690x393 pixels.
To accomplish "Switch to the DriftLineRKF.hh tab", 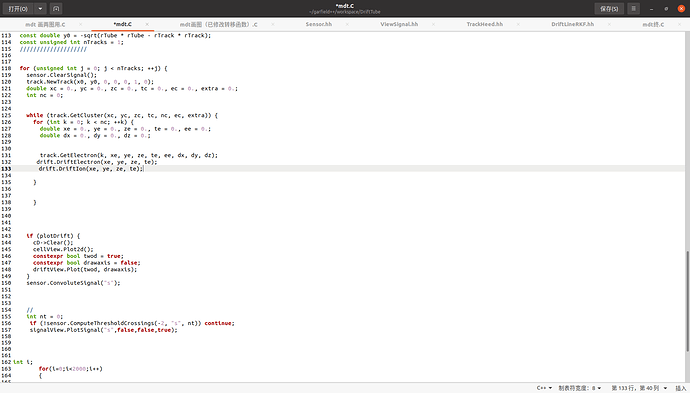I will pos(573,24).
